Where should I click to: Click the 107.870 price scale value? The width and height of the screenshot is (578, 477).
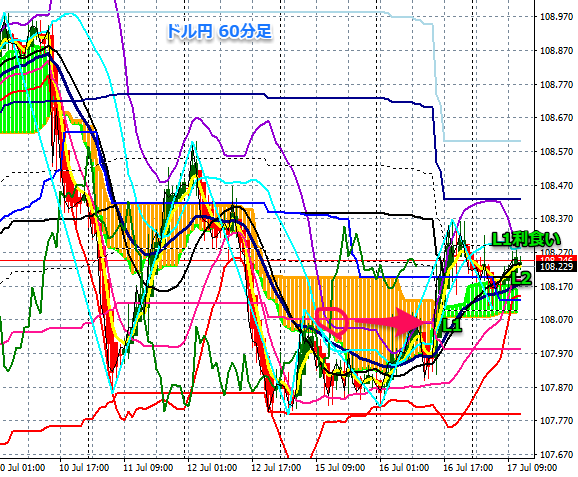[556, 387]
